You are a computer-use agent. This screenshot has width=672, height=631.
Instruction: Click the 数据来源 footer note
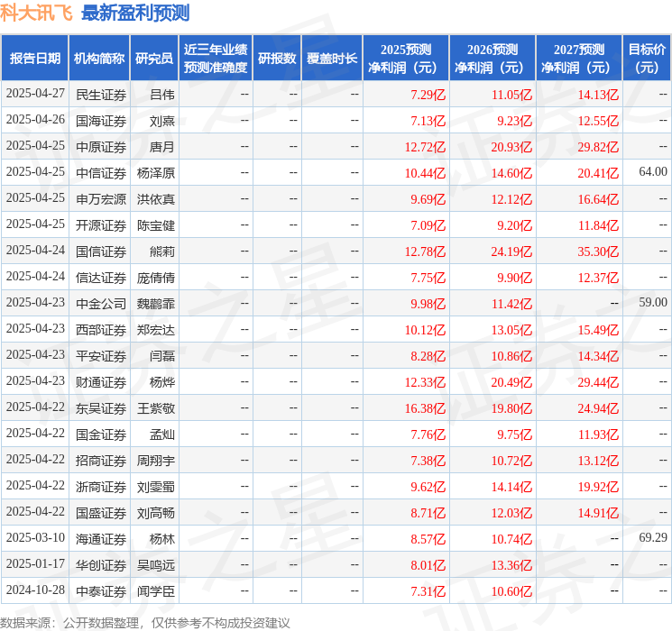(145, 623)
